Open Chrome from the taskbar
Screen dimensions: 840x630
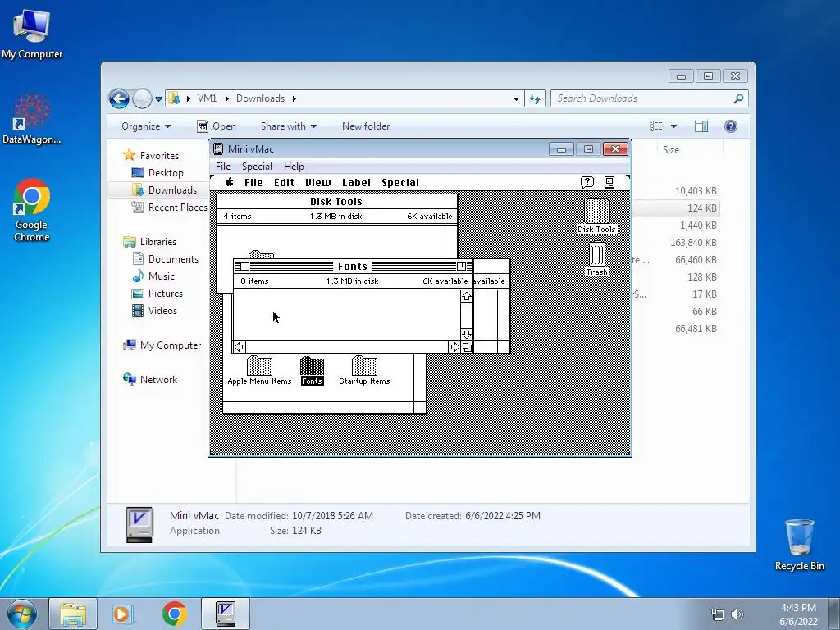[174, 614]
